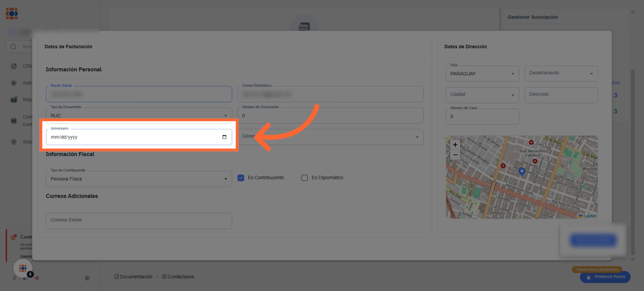The image size is (644, 291).
Task: Open the floating chat bubble with badge 8
Action: [23, 268]
